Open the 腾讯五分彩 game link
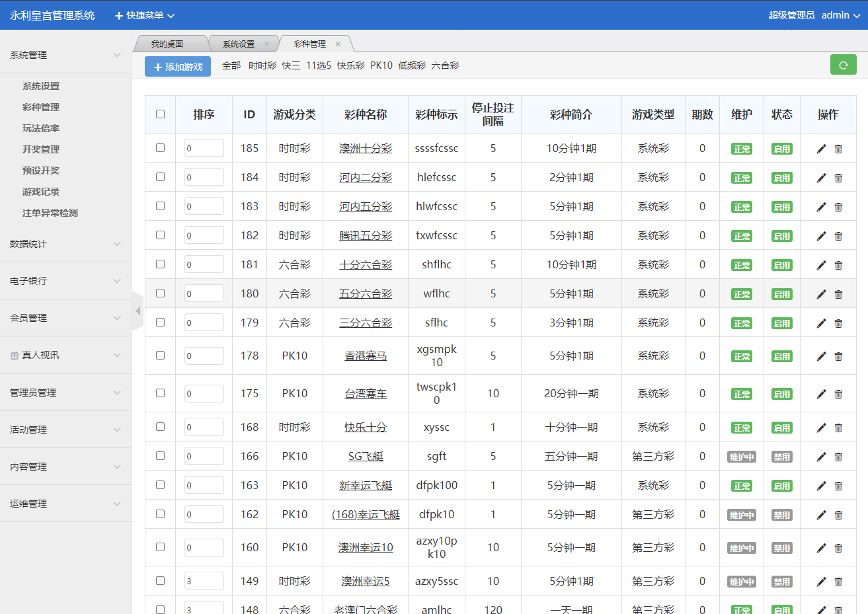Image resolution: width=868 pixels, height=614 pixels. coord(366,235)
